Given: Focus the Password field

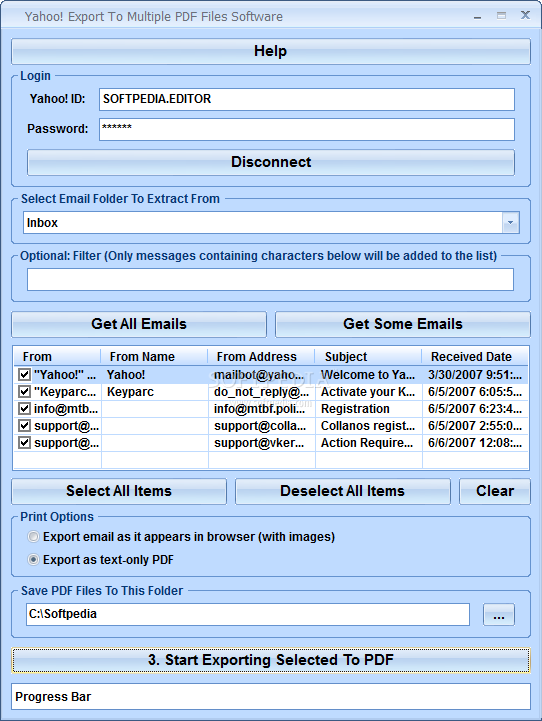Looking at the screenshot, I should click(307, 129).
